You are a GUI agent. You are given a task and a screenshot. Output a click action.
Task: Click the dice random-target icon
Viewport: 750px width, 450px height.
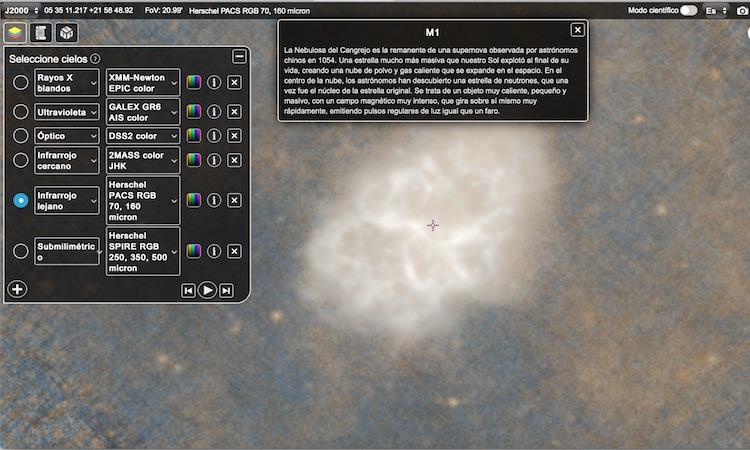tap(66, 33)
